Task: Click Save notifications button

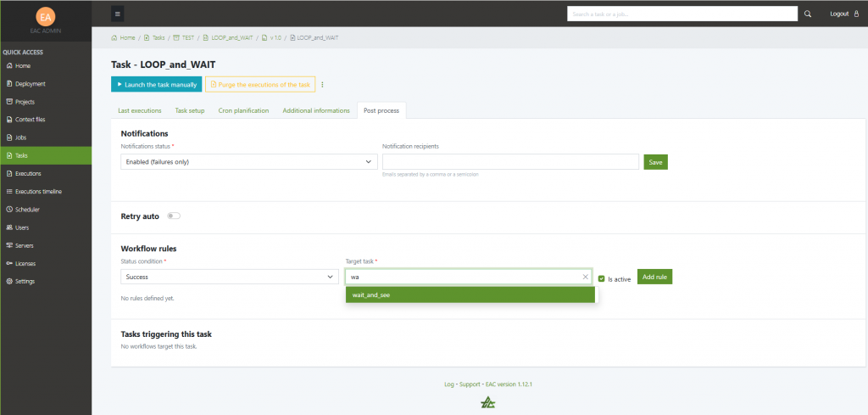Action: (655, 162)
